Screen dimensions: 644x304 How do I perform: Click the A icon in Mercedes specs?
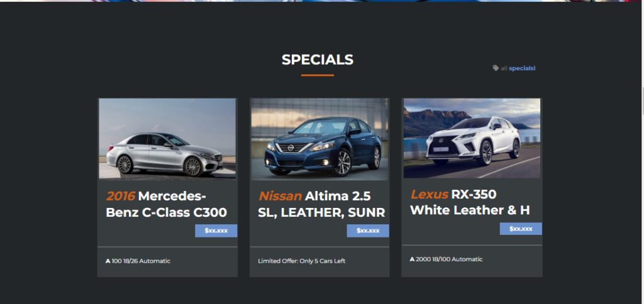[x=108, y=261]
